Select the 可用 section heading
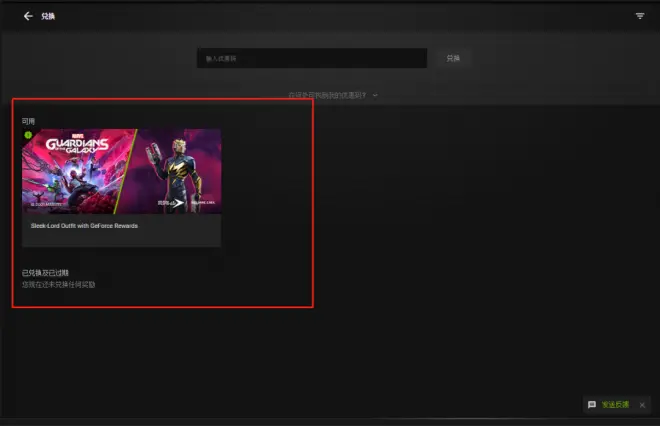This screenshot has width=660, height=426. point(28,121)
